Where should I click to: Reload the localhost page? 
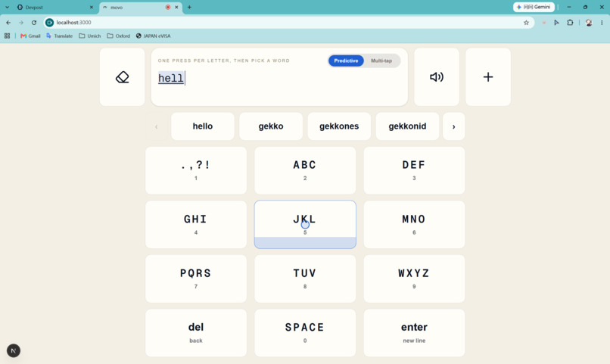click(x=34, y=23)
